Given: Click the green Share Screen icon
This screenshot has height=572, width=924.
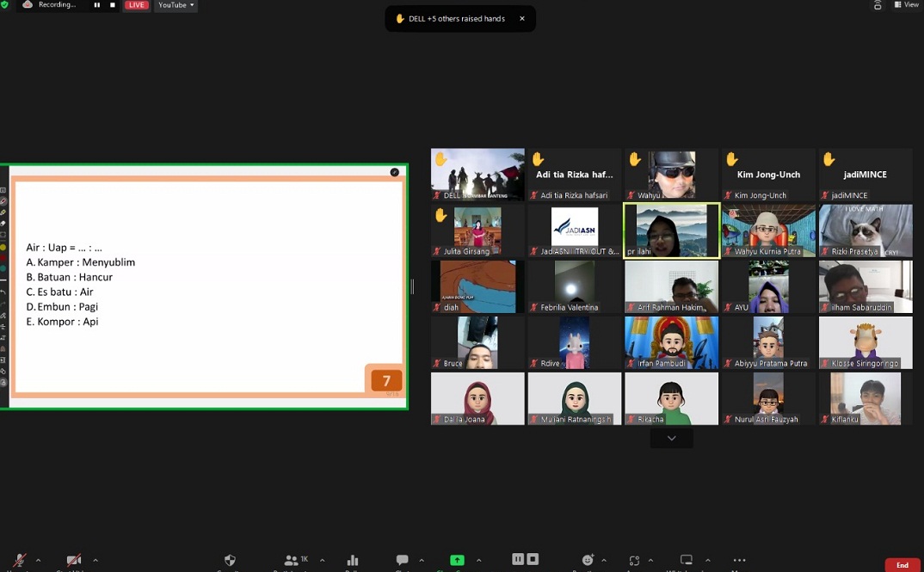Looking at the screenshot, I should [457, 561].
